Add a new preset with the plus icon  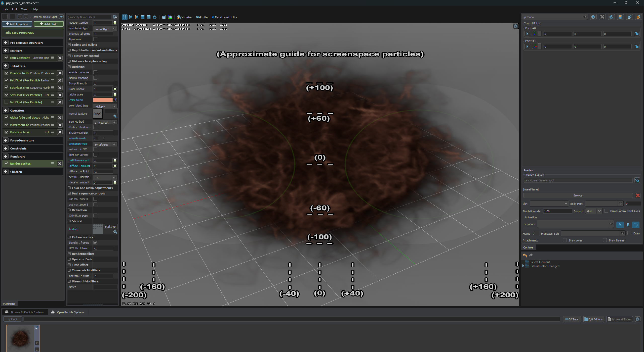click(593, 17)
